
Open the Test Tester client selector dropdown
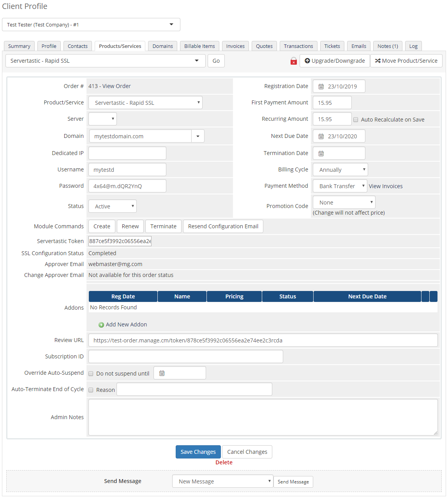click(x=91, y=25)
